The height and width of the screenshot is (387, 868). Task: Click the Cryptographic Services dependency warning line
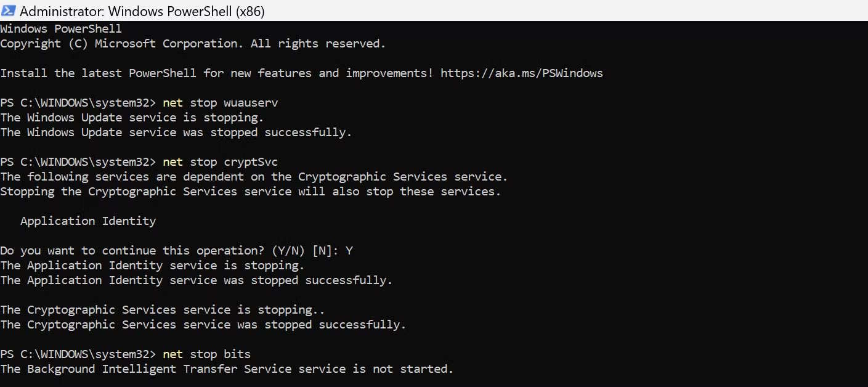tap(253, 176)
